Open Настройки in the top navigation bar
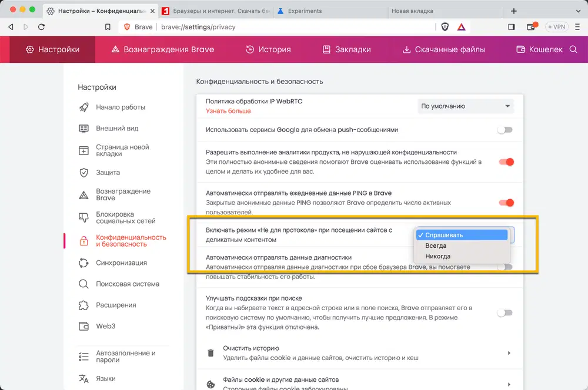This screenshot has width=588, height=390. [52, 49]
